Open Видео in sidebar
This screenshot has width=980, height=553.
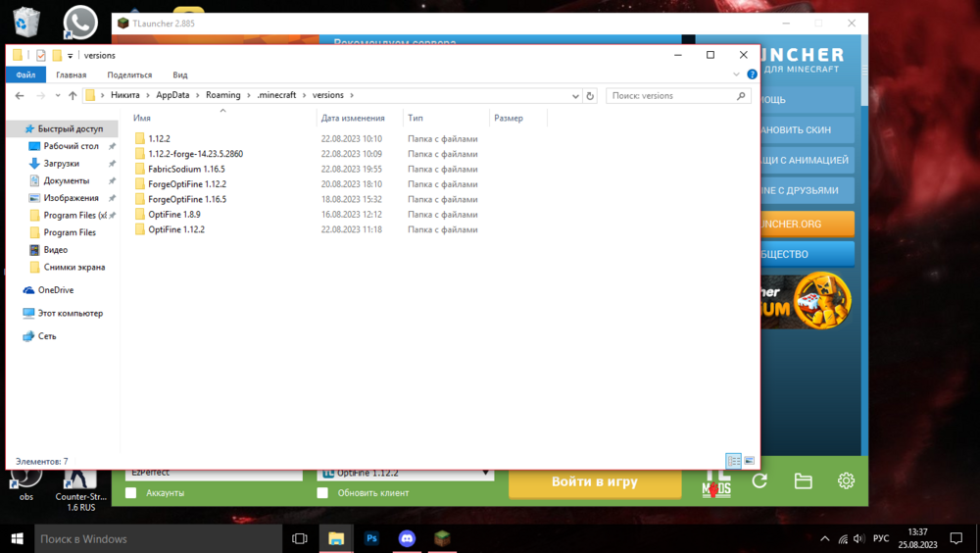point(55,250)
